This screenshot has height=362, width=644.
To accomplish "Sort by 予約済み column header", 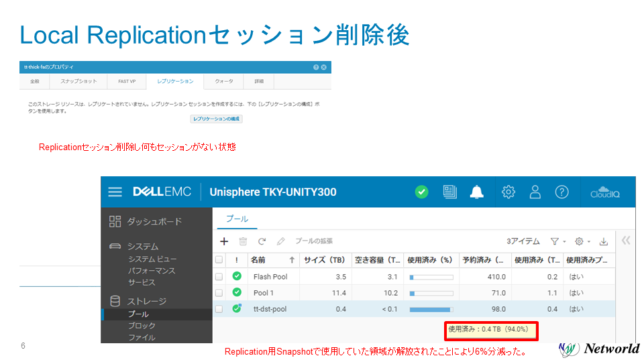I will point(485,260).
